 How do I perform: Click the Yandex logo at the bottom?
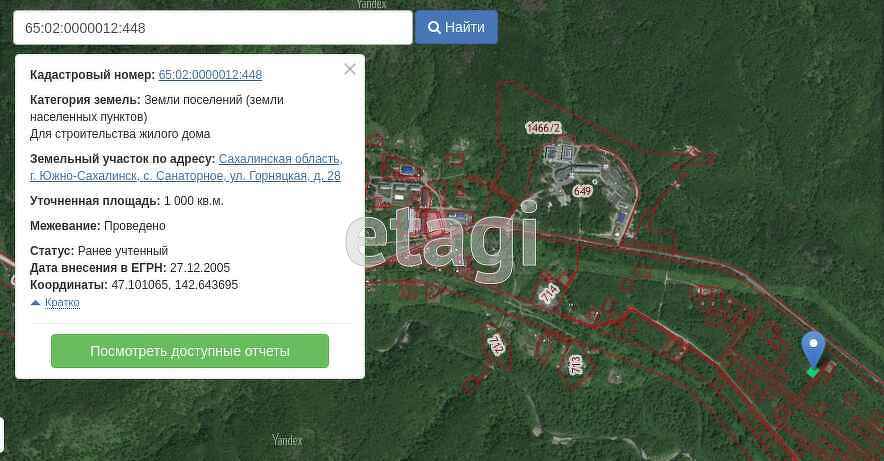point(287,440)
